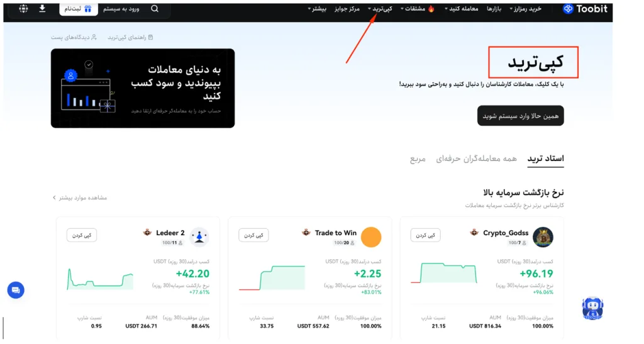Click the orange Trade to Win avatar
This screenshot has width=644, height=344.
pyautogui.click(x=371, y=237)
